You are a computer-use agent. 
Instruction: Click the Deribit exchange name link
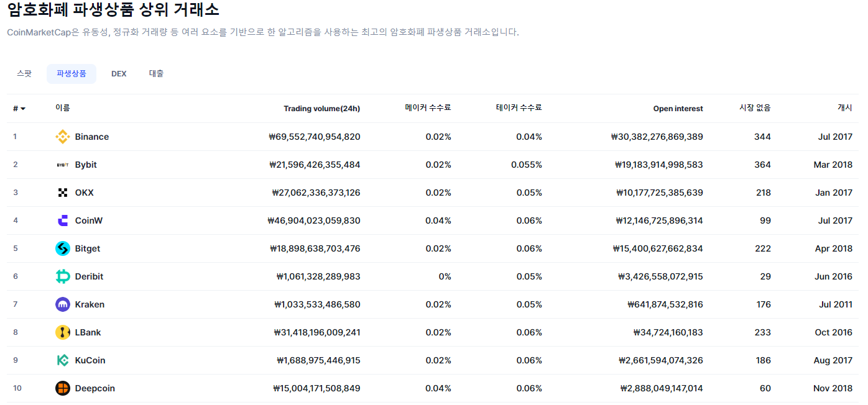90,276
